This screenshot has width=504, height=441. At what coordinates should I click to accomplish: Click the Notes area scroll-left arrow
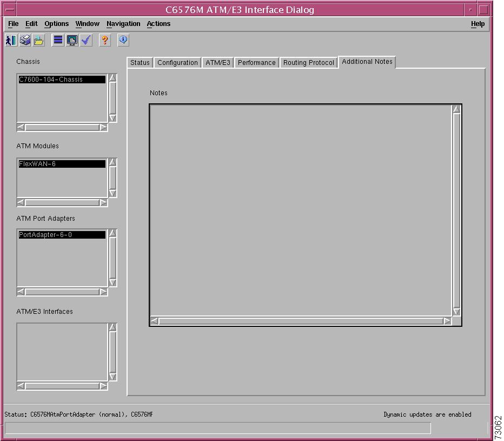pyautogui.click(x=154, y=321)
